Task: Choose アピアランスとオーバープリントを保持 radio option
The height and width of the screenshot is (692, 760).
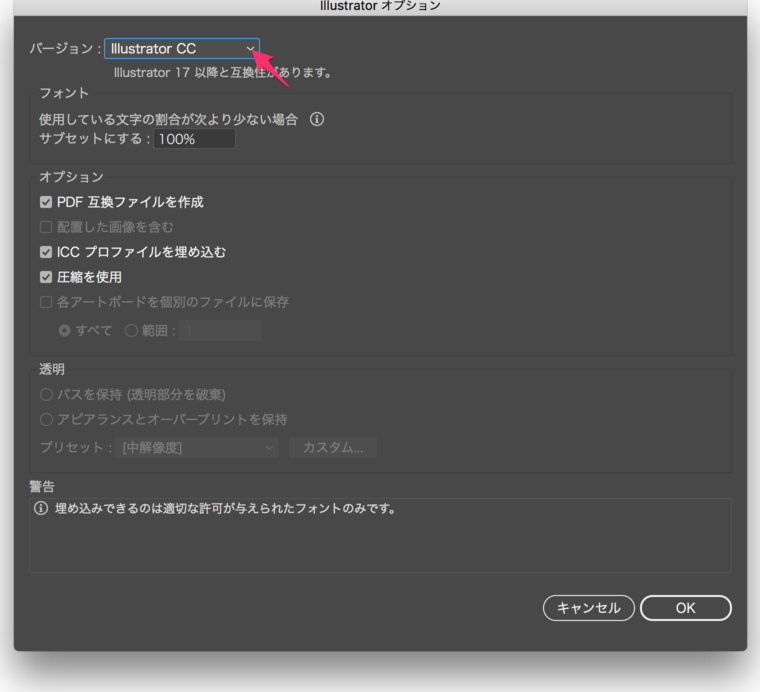Action: coord(47,420)
